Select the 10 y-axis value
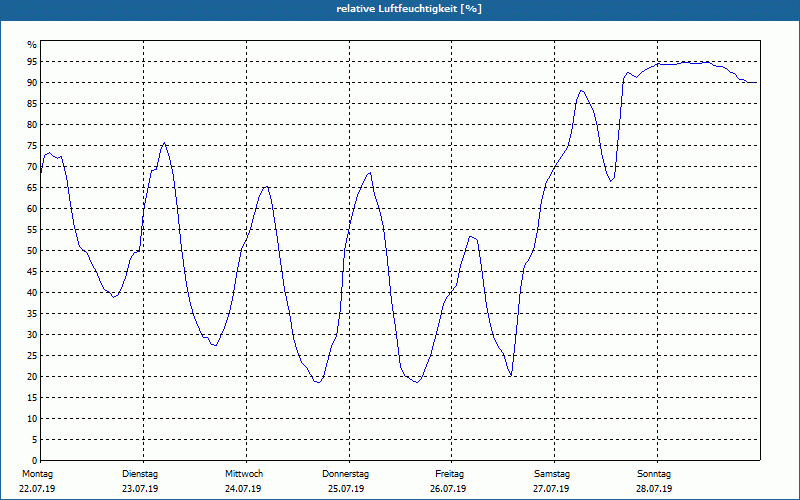The width and height of the screenshot is (800, 500). click(x=32, y=419)
